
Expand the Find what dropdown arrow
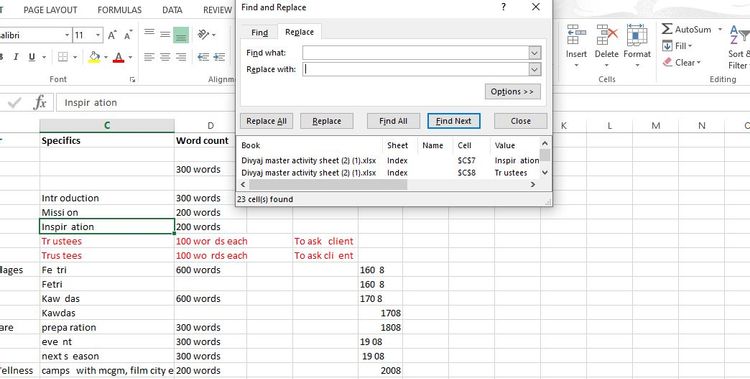pyautogui.click(x=535, y=53)
